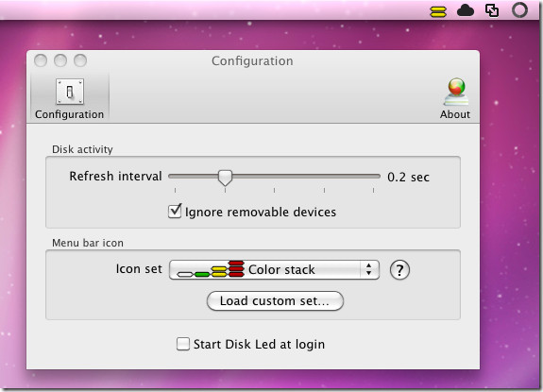Click the Refresh interval slider thumb
The image size is (543, 392).
225,178
